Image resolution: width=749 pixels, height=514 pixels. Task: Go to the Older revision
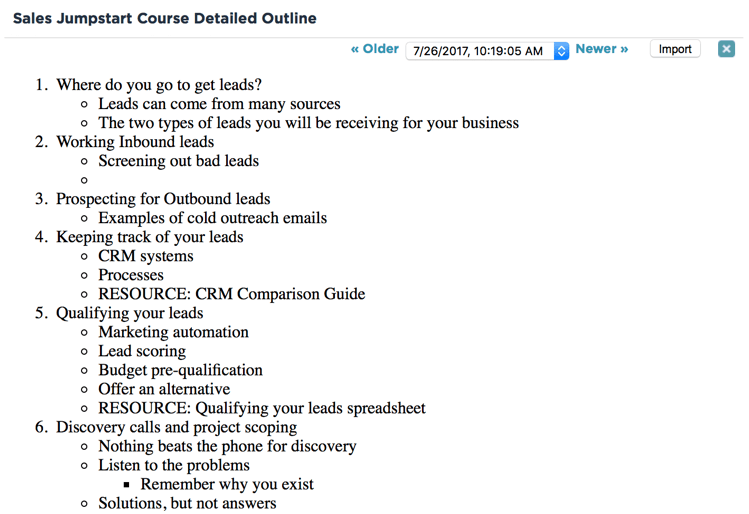click(x=374, y=49)
